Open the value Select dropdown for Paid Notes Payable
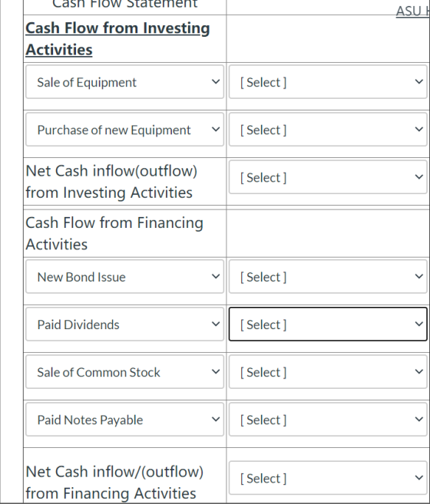 [328, 420]
